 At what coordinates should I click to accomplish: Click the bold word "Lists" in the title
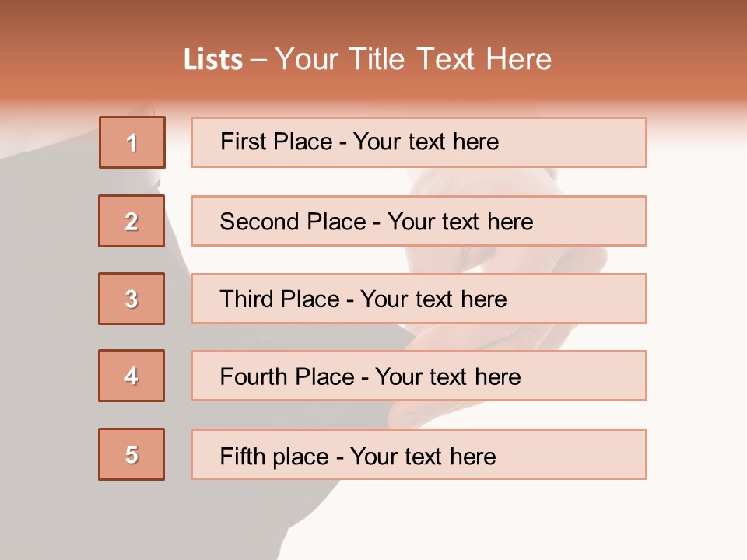pyautogui.click(x=213, y=60)
